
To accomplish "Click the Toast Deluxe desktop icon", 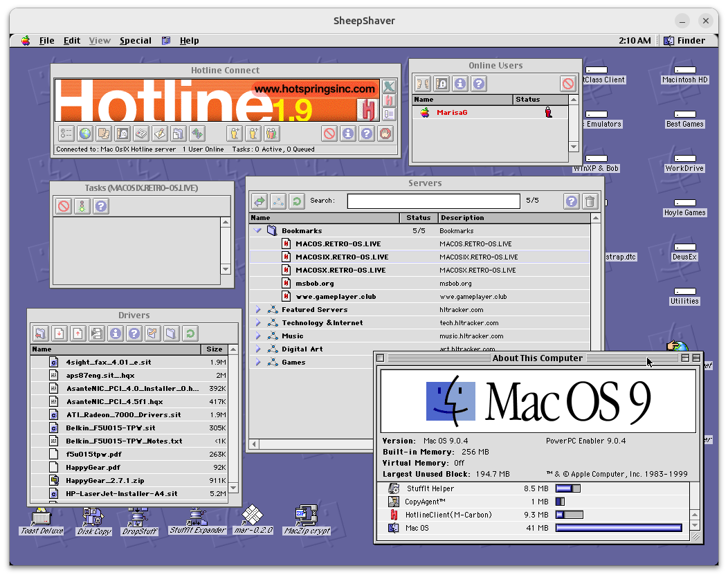I will (42, 520).
